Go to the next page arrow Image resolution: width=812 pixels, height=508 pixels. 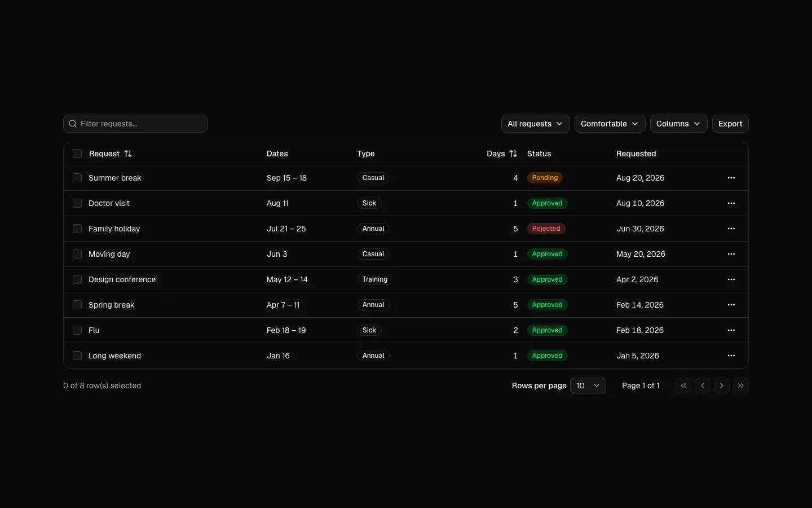coord(722,386)
